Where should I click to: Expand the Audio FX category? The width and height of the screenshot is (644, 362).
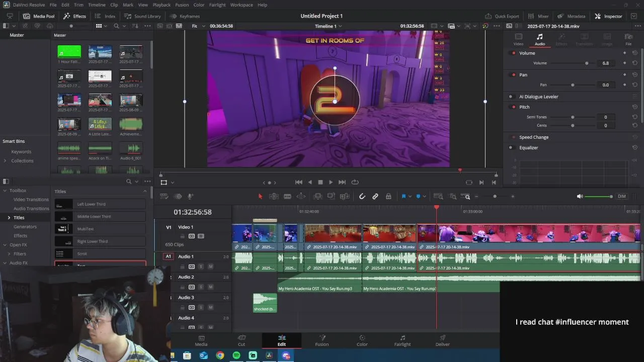point(5,263)
